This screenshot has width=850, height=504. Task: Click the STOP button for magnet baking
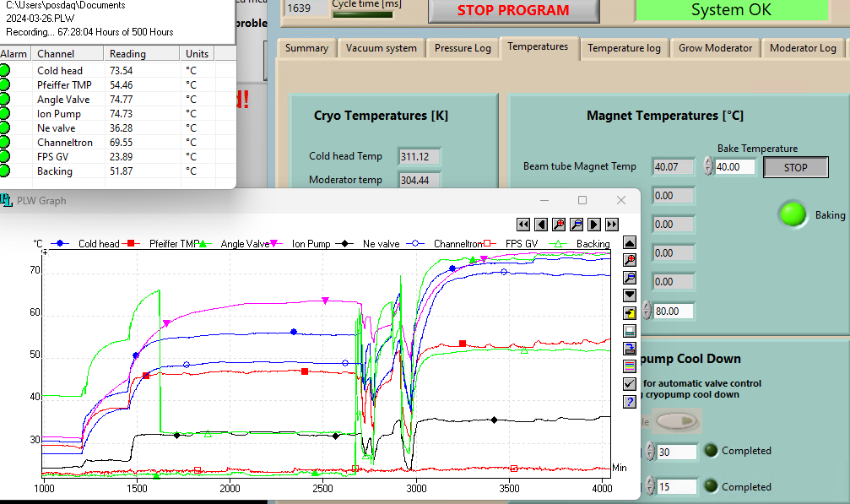click(x=795, y=168)
